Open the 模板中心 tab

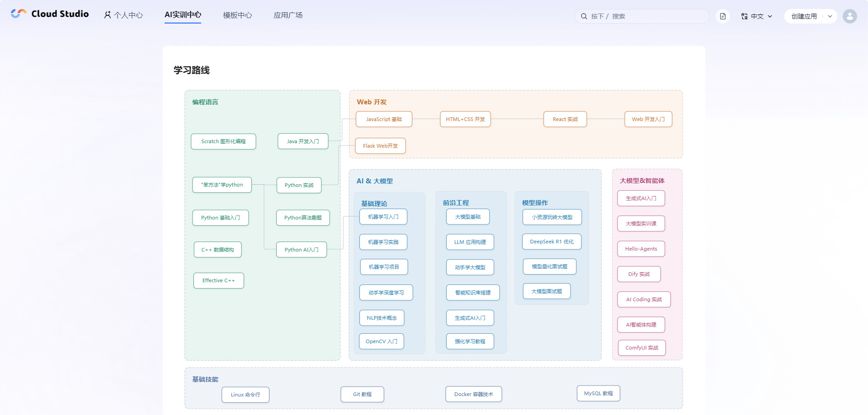pyautogui.click(x=237, y=15)
